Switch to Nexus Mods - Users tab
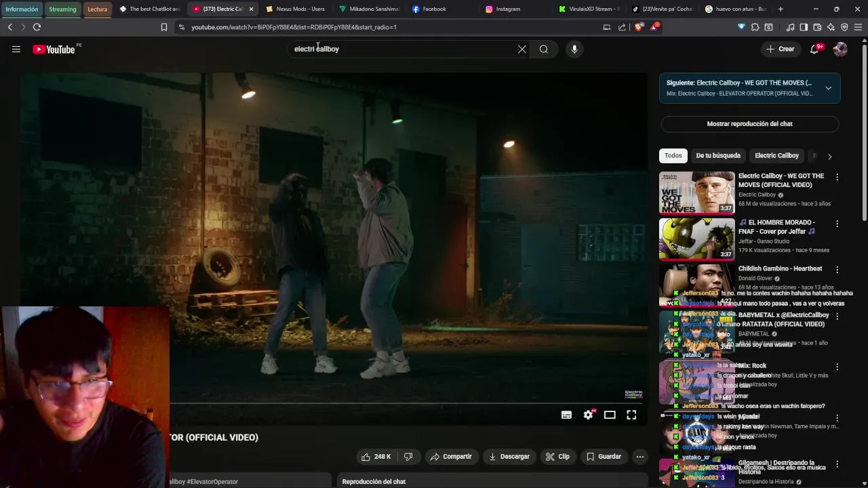This screenshot has height=488, width=868. tap(296, 9)
